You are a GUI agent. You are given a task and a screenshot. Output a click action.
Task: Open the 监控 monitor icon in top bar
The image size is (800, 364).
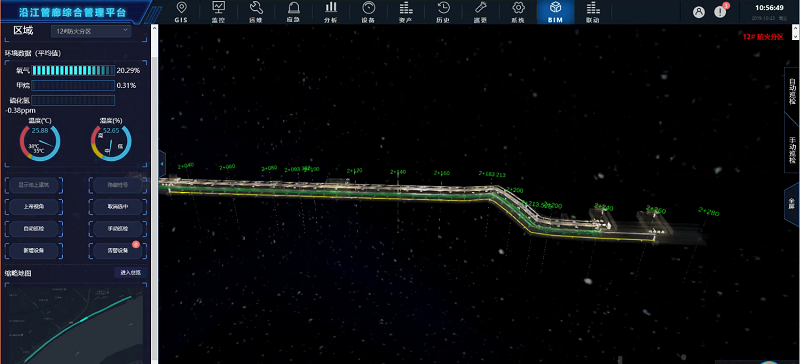pos(218,8)
